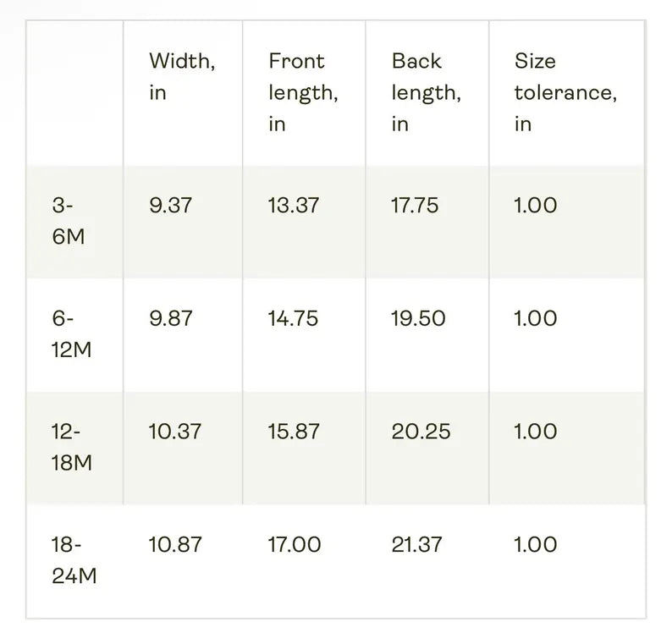This screenshot has height=644, width=672.
Task: Select the 3-6M size row label
Action: pyautogui.click(x=68, y=221)
